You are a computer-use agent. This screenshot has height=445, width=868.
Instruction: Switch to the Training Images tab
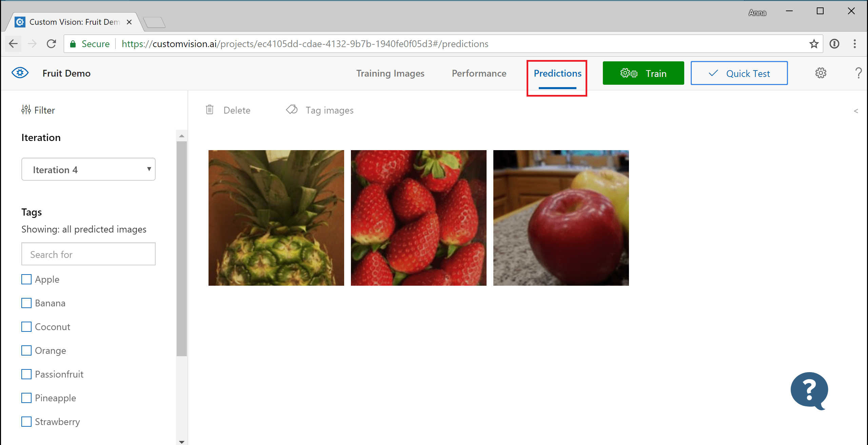point(390,73)
